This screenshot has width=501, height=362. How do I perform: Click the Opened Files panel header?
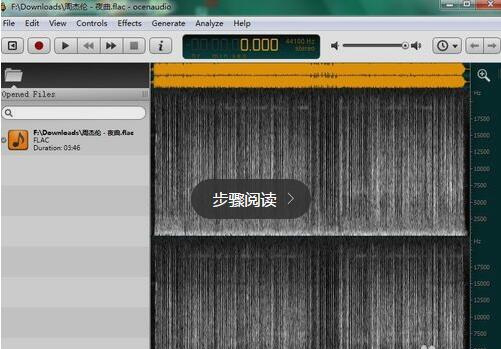click(75, 94)
